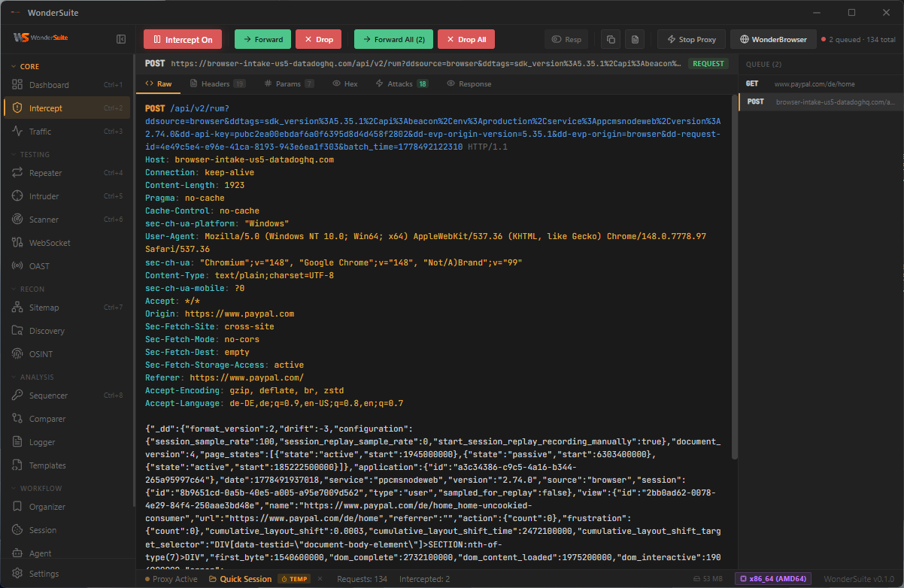904x588 pixels.
Task: Click the Host header line in the editor
Action: 239,159
